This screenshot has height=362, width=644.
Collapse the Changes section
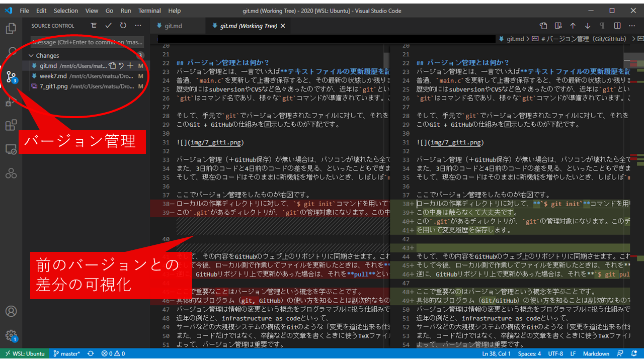coord(31,56)
